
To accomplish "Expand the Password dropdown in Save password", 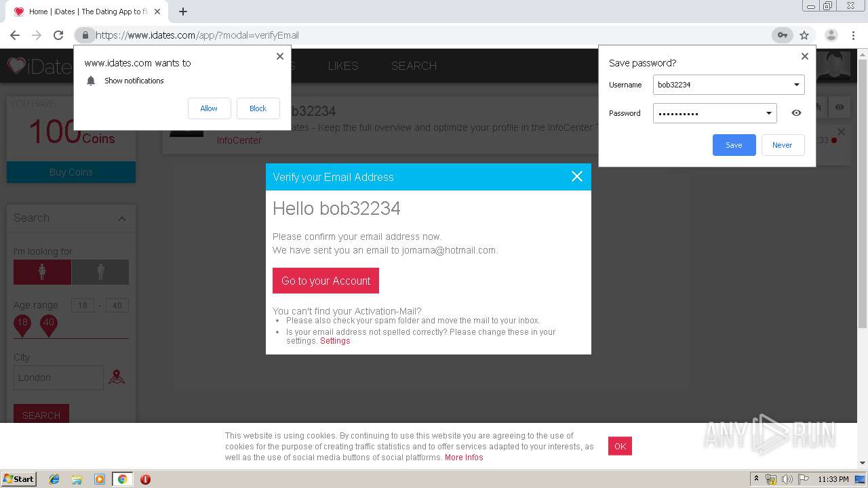I will click(x=768, y=113).
